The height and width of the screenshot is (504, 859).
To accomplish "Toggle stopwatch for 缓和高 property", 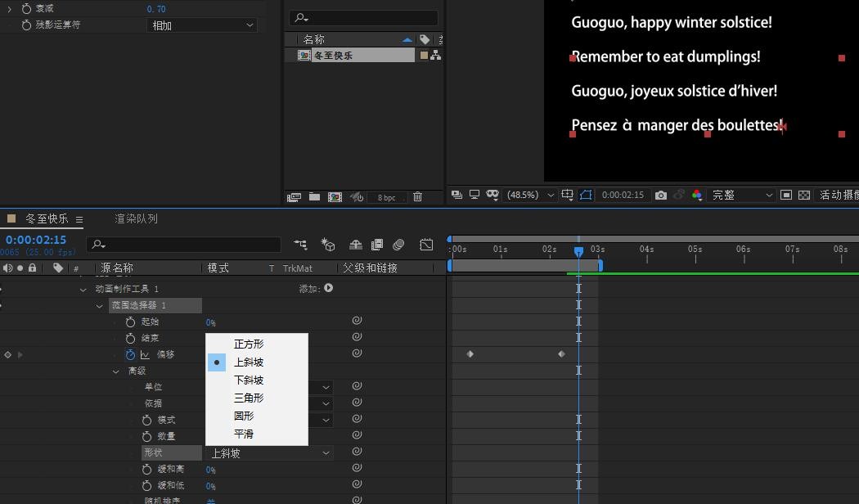I will point(146,470).
